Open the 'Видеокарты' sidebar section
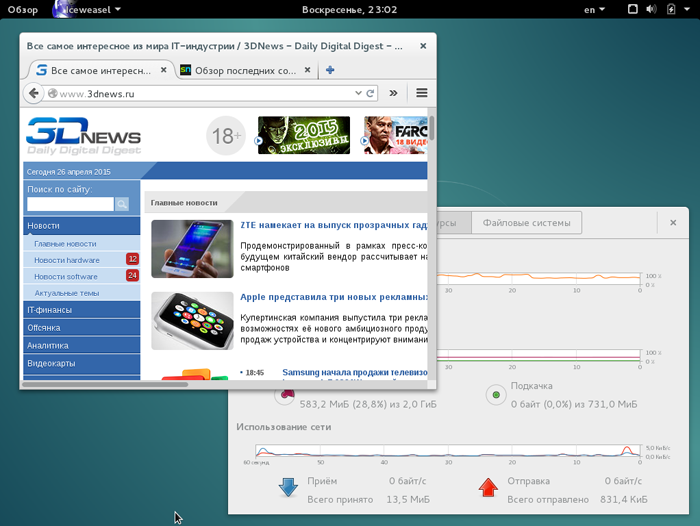 pos(82,363)
